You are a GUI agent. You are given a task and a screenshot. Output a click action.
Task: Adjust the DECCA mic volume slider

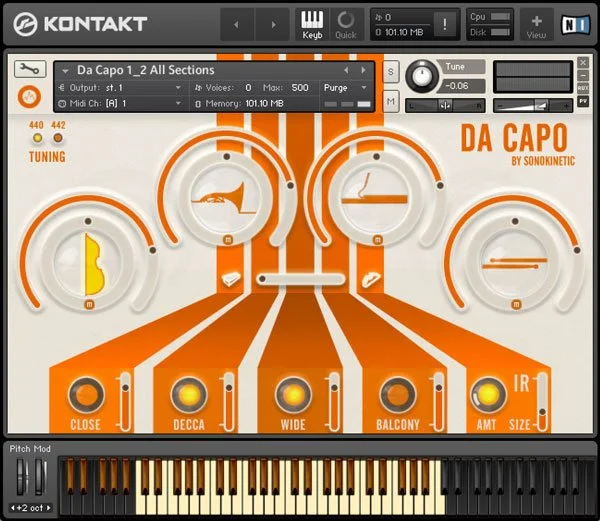[229, 402]
